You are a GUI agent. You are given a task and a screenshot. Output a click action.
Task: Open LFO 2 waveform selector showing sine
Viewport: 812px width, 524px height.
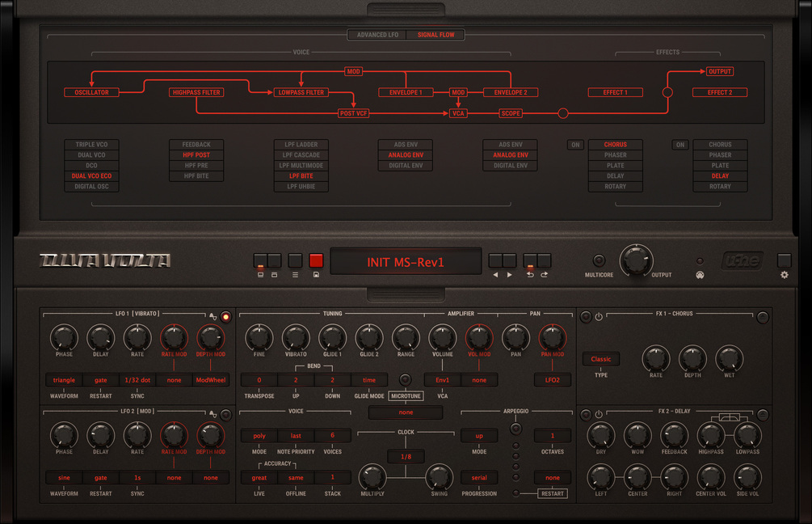point(64,478)
